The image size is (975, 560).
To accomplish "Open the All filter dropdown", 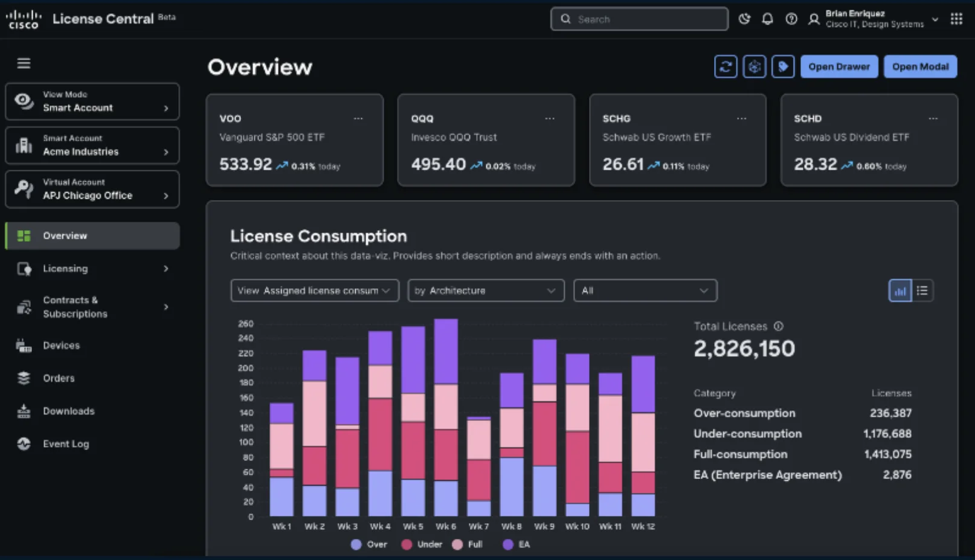I will [x=645, y=291].
